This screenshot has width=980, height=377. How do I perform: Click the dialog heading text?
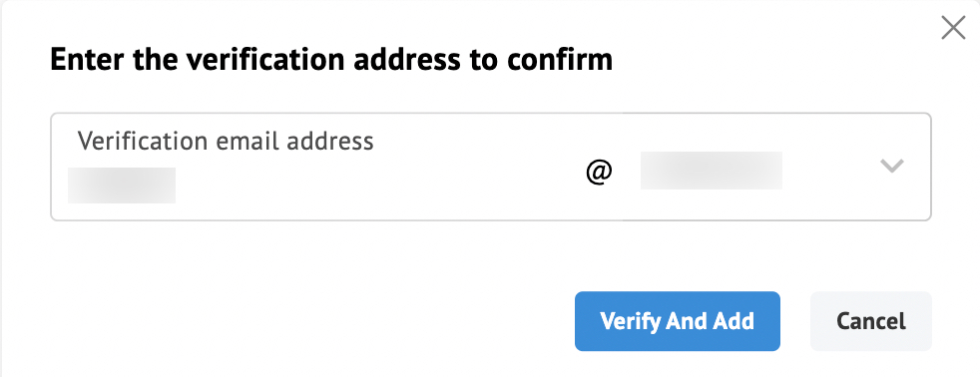click(331, 60)
